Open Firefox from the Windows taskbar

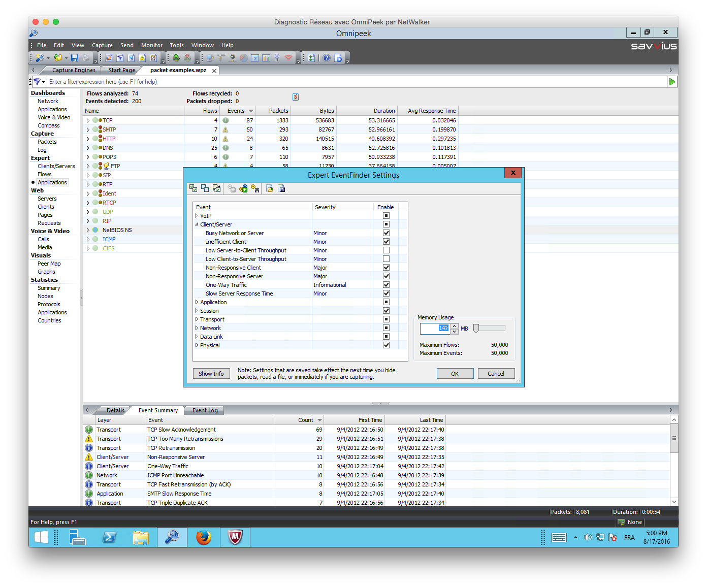(204, 537)
